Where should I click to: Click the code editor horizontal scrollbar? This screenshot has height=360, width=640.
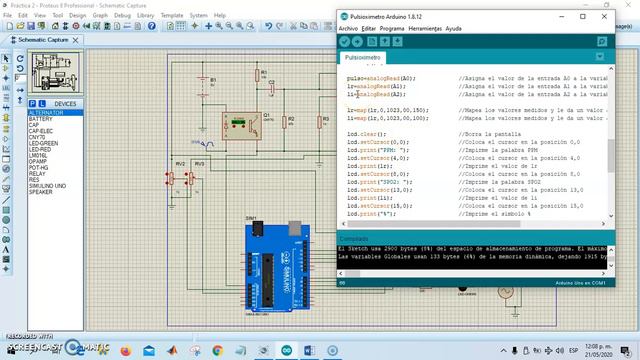point(433,224)
